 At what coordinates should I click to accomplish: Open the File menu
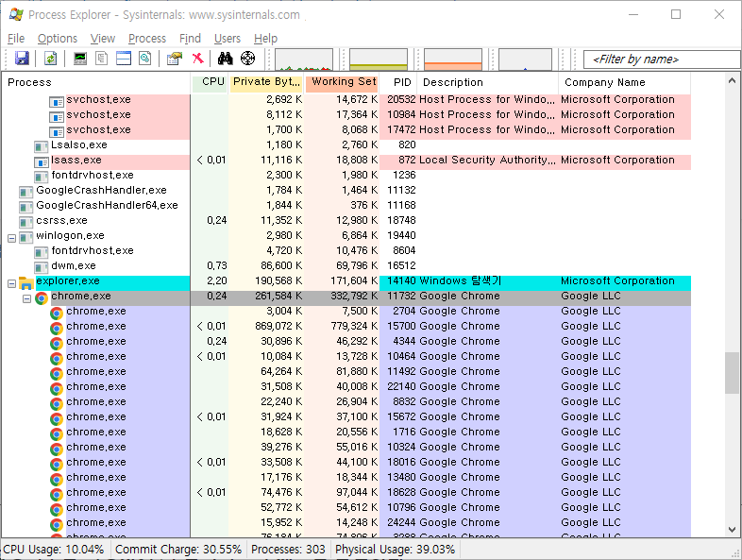[16, 39]
